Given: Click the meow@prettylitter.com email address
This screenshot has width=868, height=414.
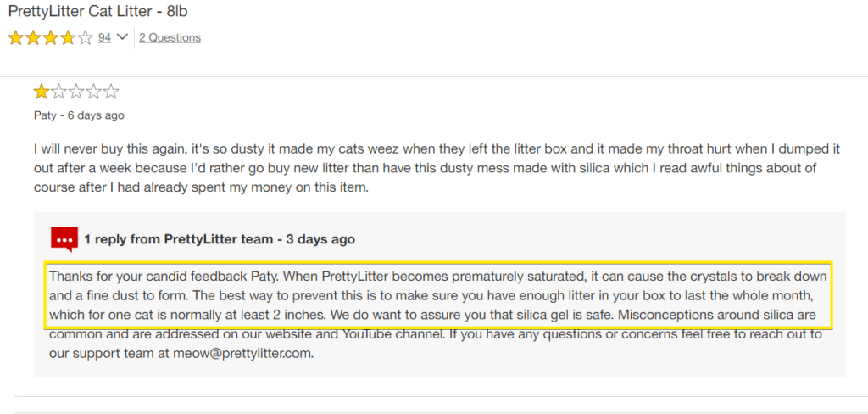Looking at the screenshot, I should [x=242, y=354].
